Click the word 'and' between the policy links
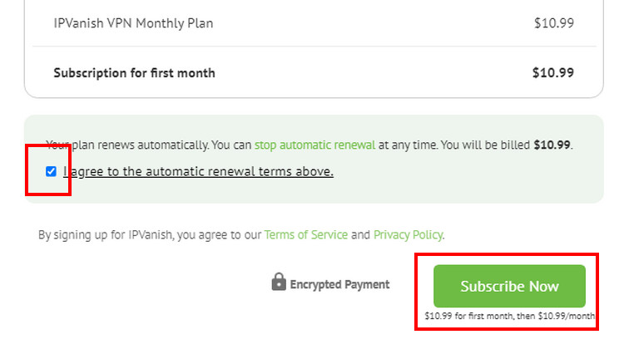 [x=360, y=235]
